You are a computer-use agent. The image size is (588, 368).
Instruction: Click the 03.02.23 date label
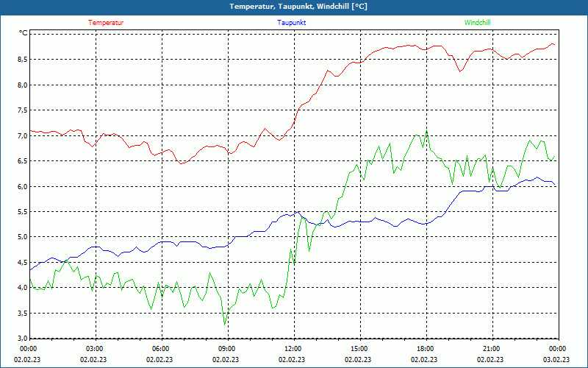point(556,359)
